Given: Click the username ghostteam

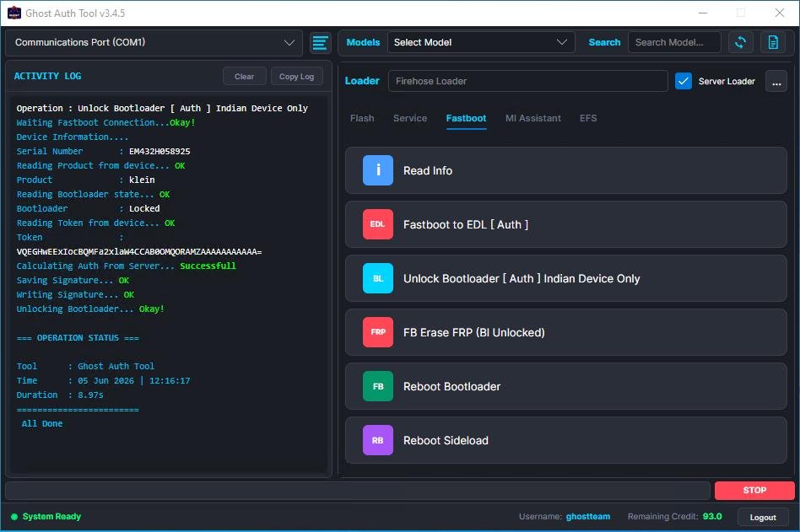Looking at the screenshot, I should click(x=587, y=517).
